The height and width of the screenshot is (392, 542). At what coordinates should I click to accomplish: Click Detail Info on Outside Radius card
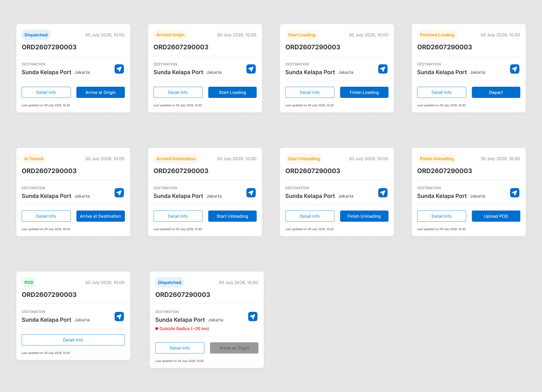180,348
